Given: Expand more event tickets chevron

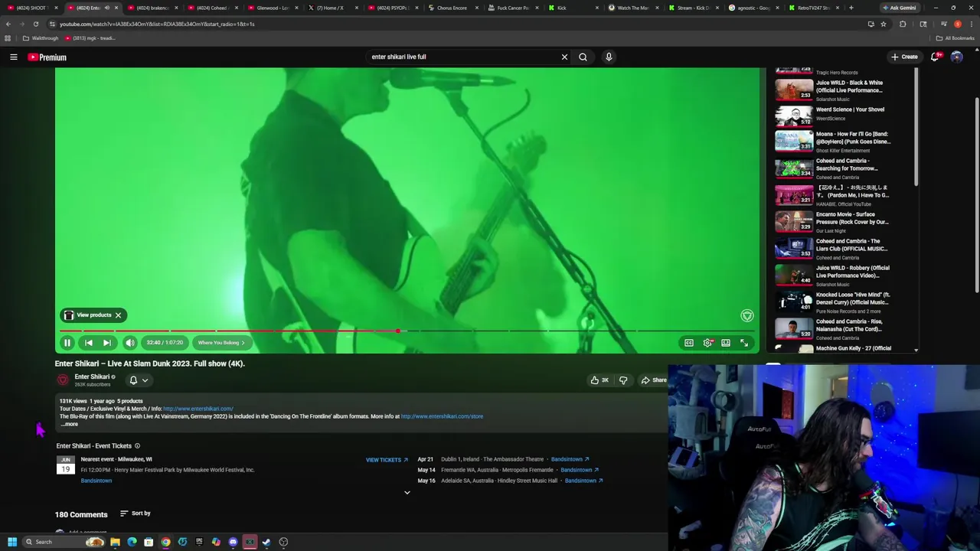Looking at the screenshot, I should [407, 493].
